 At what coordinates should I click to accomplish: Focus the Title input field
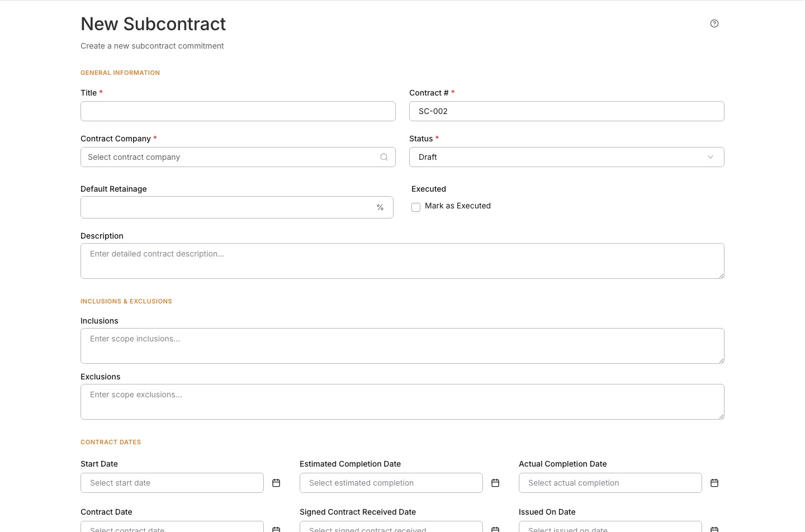[238, 111]
